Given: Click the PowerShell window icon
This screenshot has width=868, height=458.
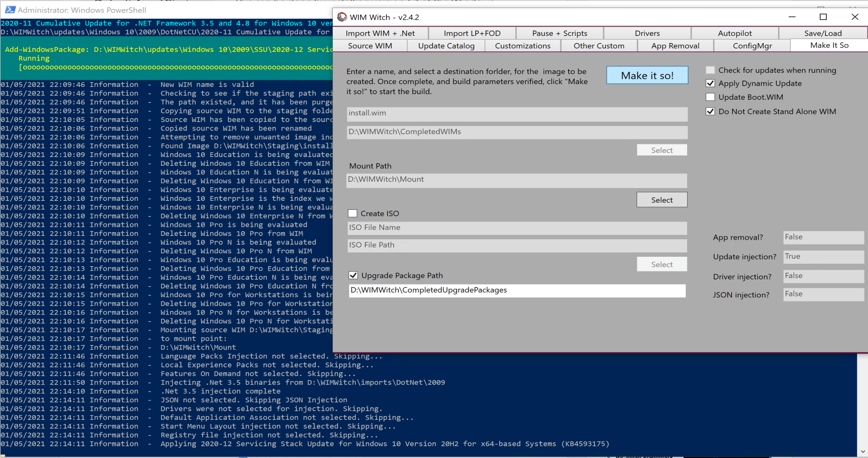Looking at the screenshot, I should (10, 10).
